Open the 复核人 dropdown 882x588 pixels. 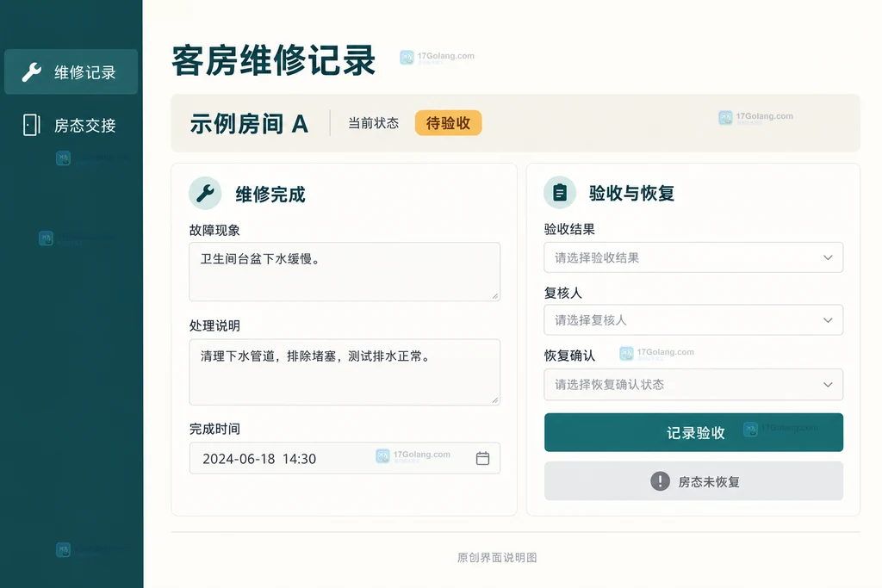pyautogui.click(x=693, y=320)
